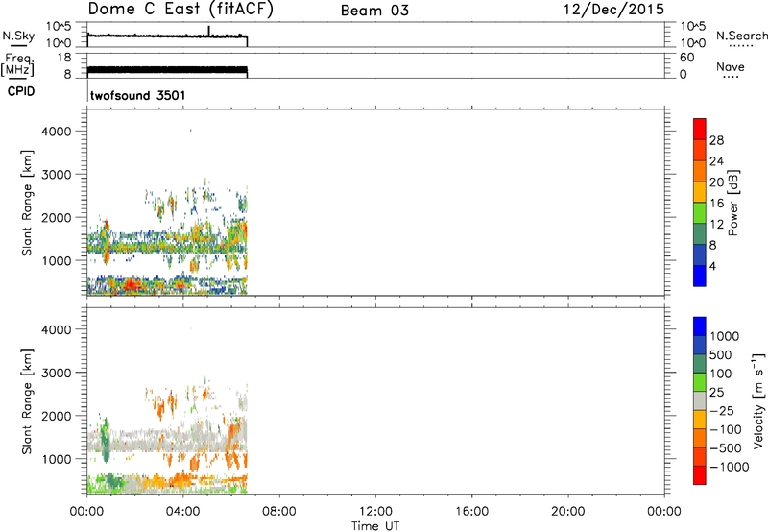Click the '12:00' time axis label
This screenshot has width=768, height=532.
point(375,512)
